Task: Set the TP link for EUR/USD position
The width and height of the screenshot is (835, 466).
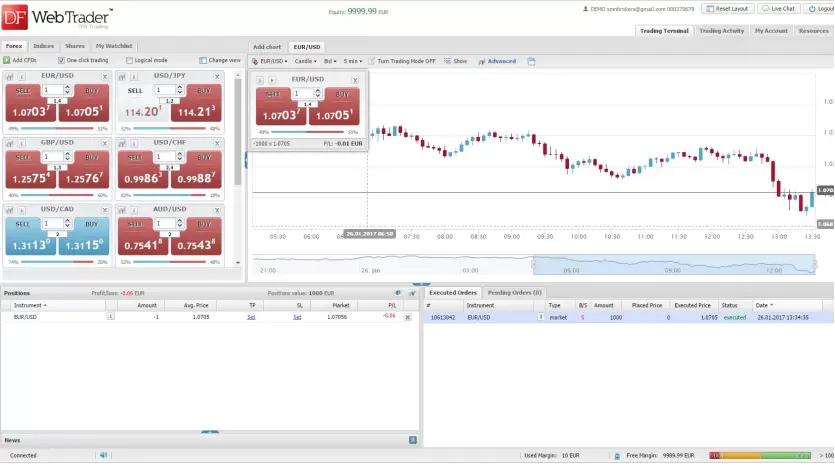Action: click(251, 316)
